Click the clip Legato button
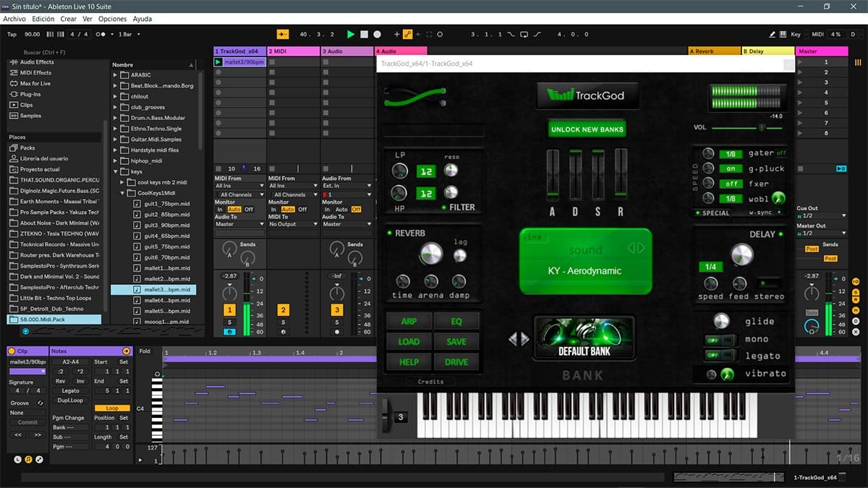Image resolution: width=868 pixels, height=488 pixels. (x=70, y=391)
